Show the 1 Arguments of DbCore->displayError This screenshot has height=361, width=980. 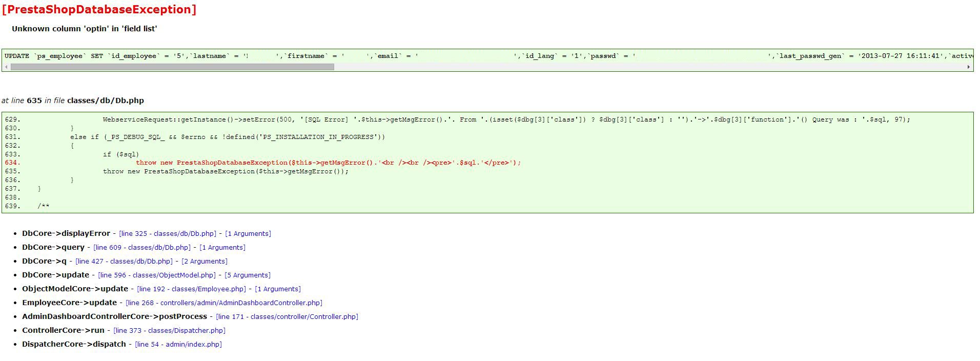click(248, 233)
